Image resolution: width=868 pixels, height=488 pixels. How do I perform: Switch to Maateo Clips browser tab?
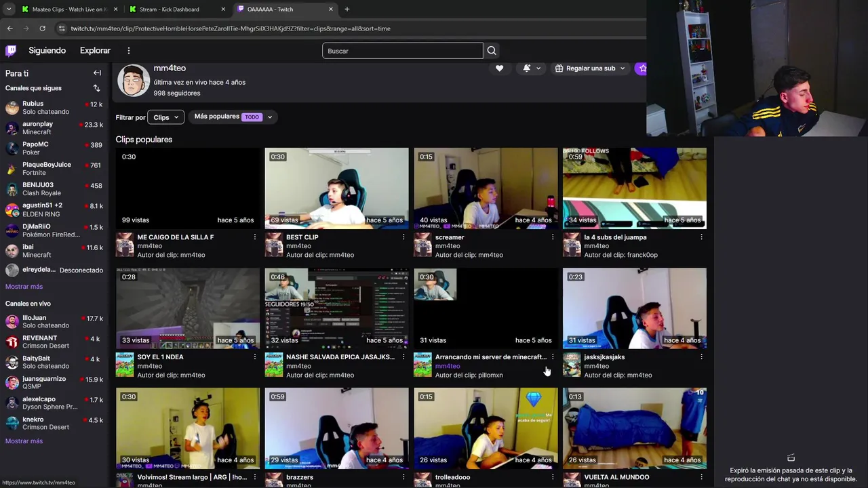(x=68, y=9)
